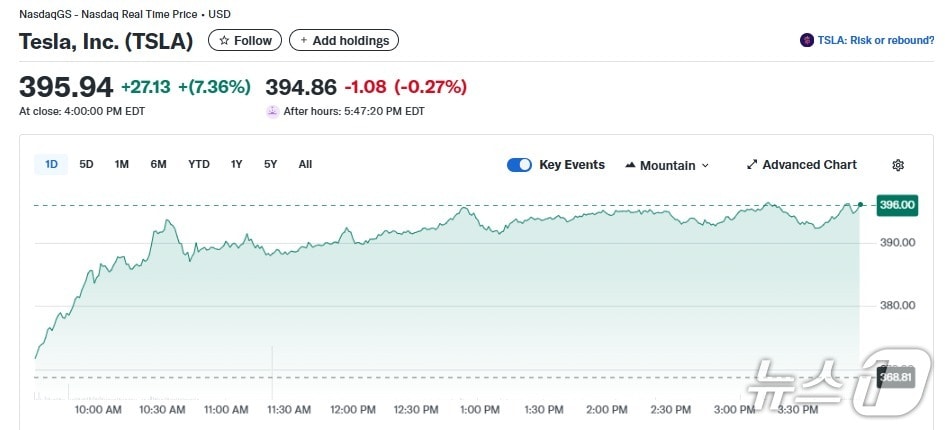Click the after hours moon icon
Screen dimensions: 945x430
tap(272, 111)
